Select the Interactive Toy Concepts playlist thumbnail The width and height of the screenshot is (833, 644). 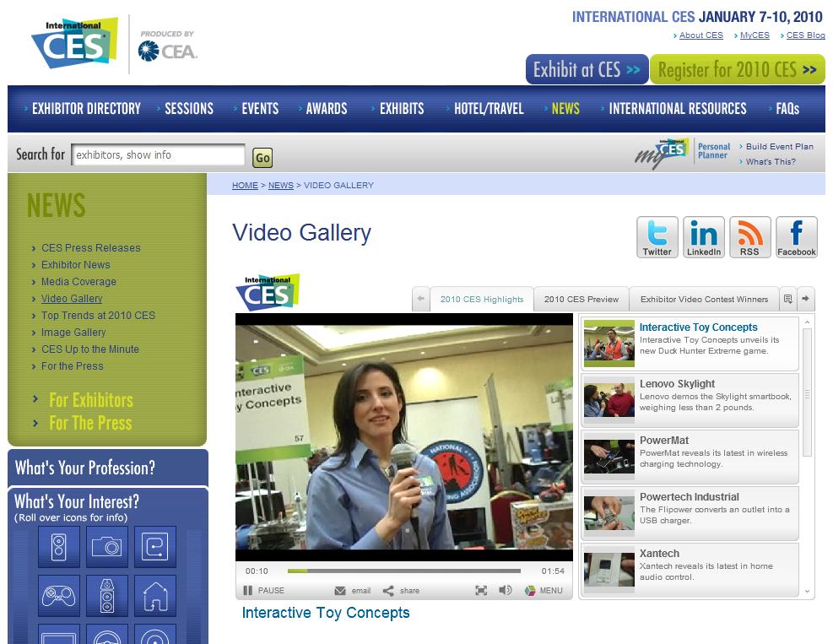(609, 344)
